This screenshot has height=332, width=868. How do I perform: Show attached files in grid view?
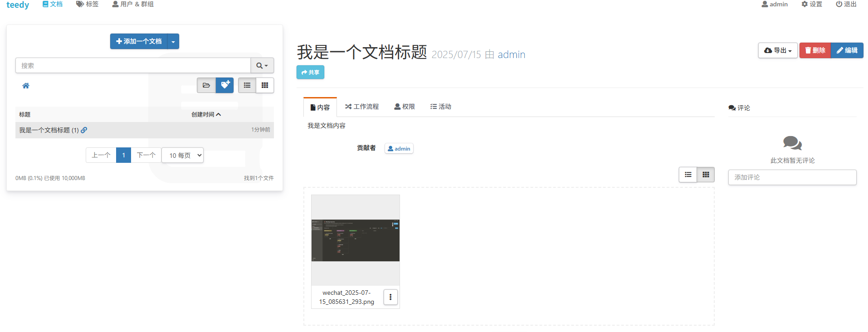point(706,175)
